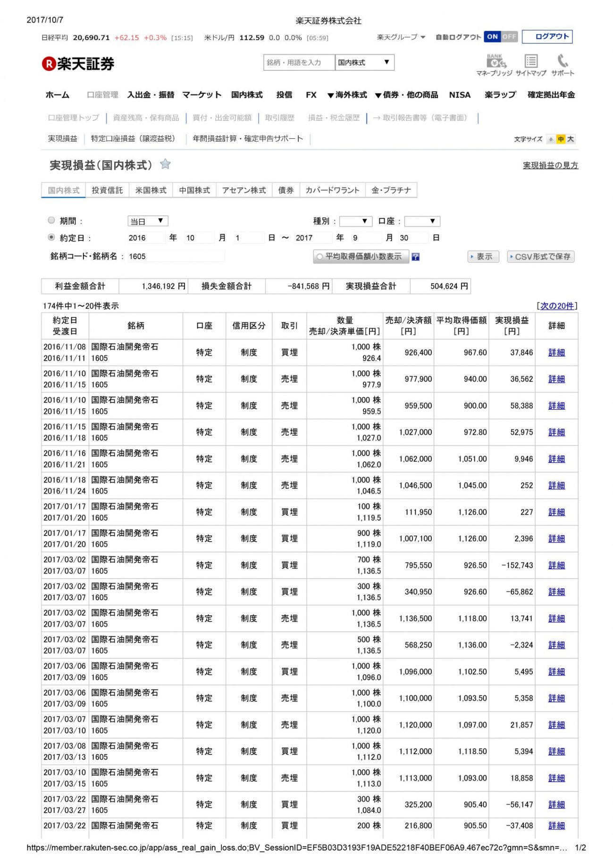Click the 銘柄コード field containing 1605

pos(175,256)
